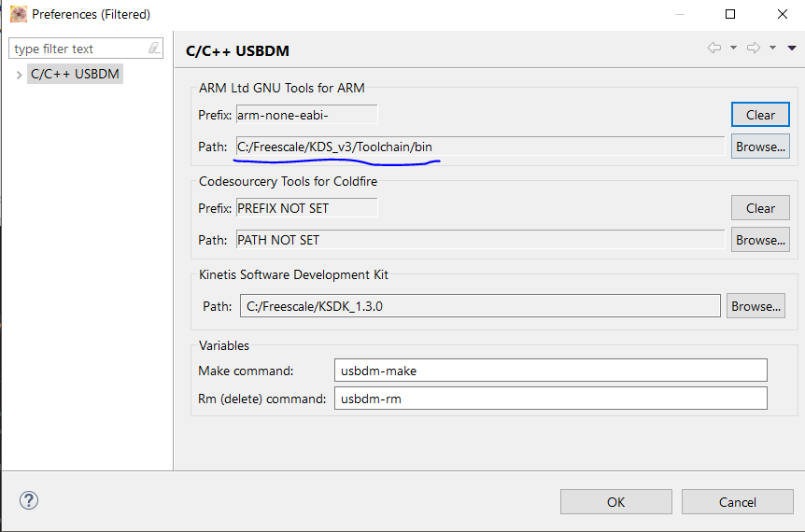Click the Rm (delete) command field
This screenshot has width=805, height=532.
550,399
